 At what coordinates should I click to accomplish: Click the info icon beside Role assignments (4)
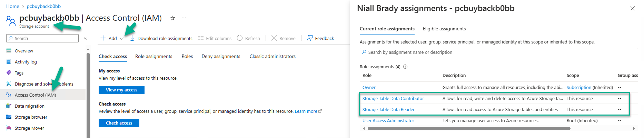coord(405,67)
